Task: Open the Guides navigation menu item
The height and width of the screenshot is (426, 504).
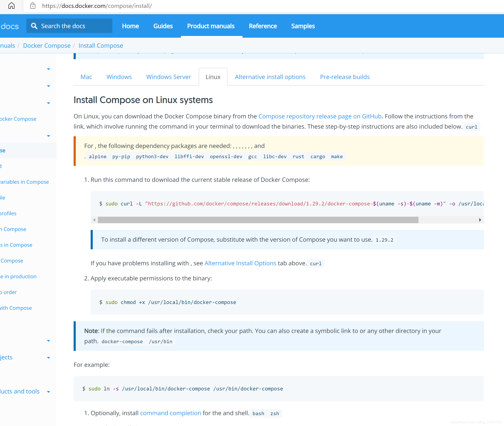Action: (x=163, y=26)
